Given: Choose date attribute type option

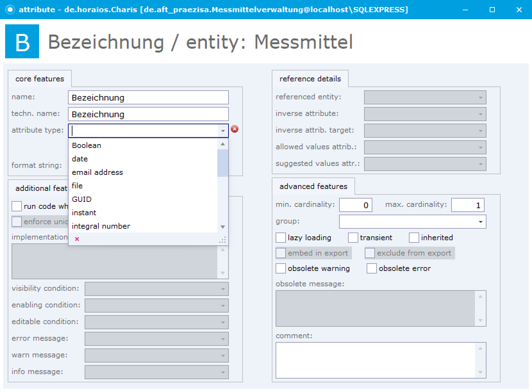Looking at the screenshot, I should click(143, 159).
